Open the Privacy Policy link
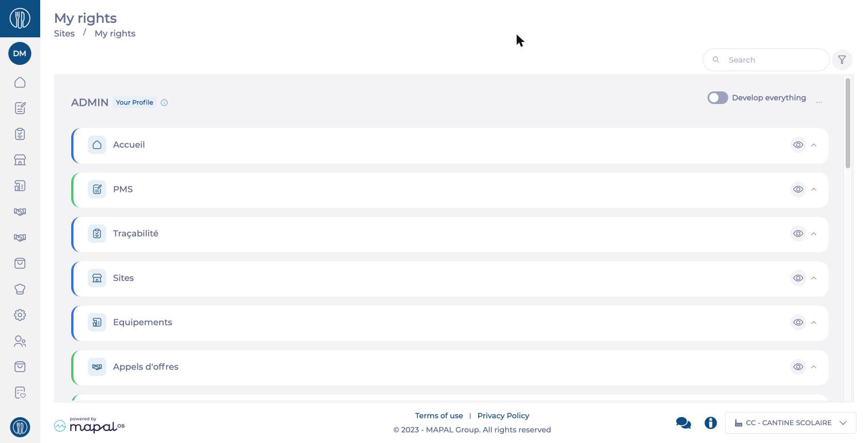This screenshot has width=868, height=443. tap(503, 415)
